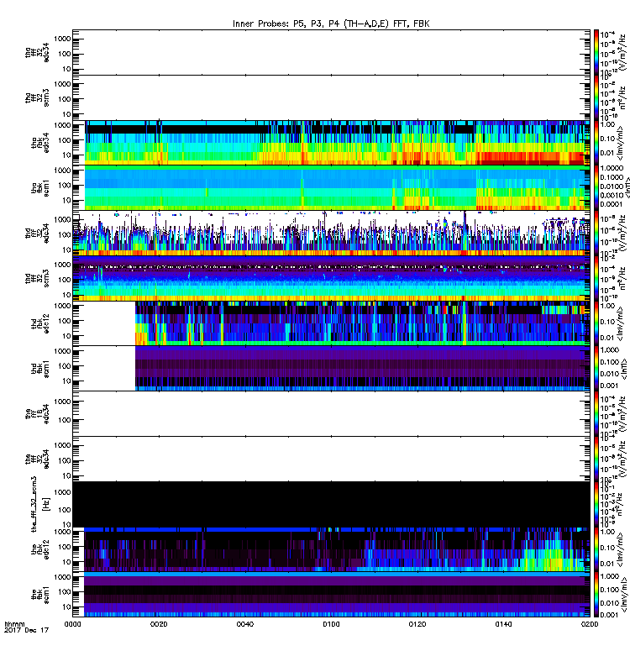This screenshot has height=672, width=630.
Task: Click inside the tha fbk scm1 spectrogram
Action: 331,187
